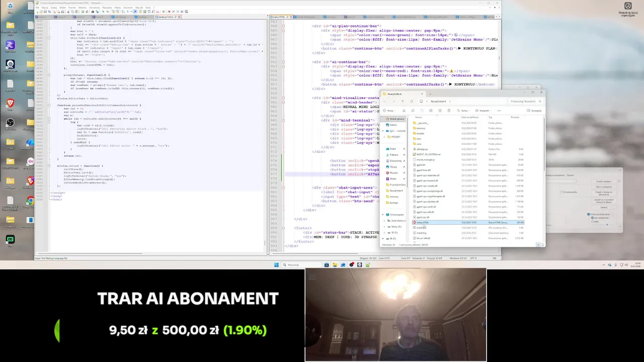Click the Windows Start button on taskbar
The height and width of the screenshot is (362, 644).
(276, 265)
